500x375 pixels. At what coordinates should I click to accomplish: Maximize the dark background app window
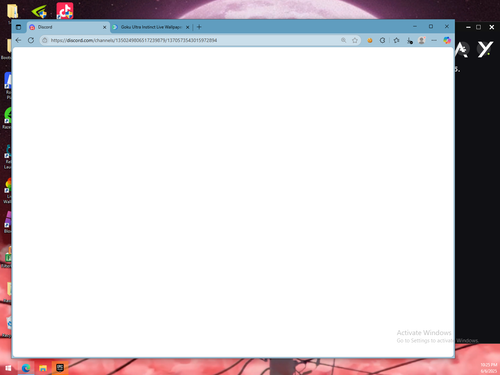(479, 27)
